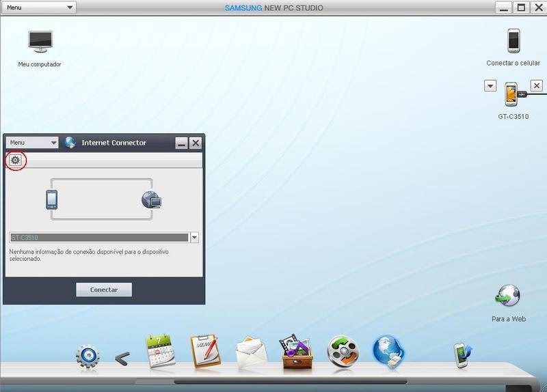Screen dimensions: 547x392
Task: Click the dock horizontal scrollbar
Action: (290, 382)
